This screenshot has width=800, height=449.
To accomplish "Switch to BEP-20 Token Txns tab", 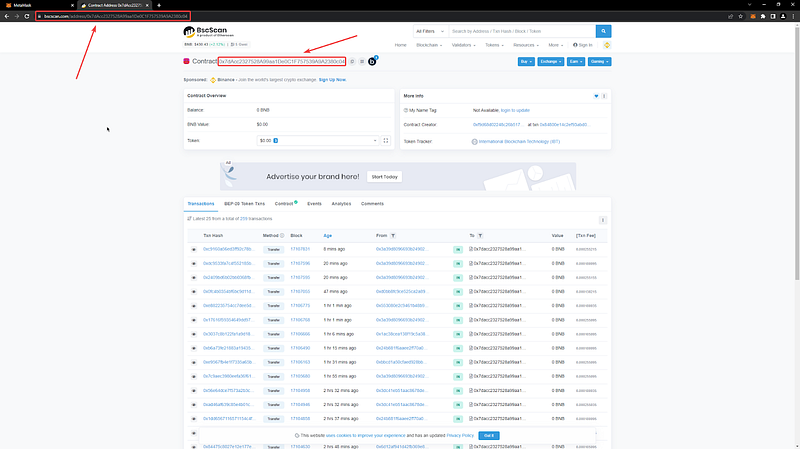I will [x=244, y=204].
